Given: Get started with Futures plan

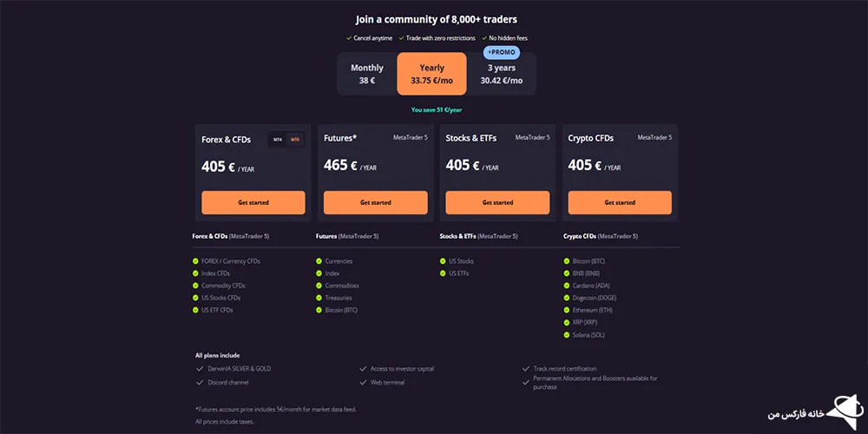Looking at the screenshot, I should coord(375,202).
